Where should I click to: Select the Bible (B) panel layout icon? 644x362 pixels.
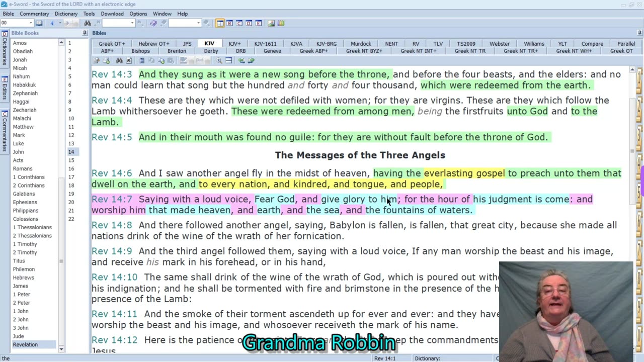(x=229, y=23)
